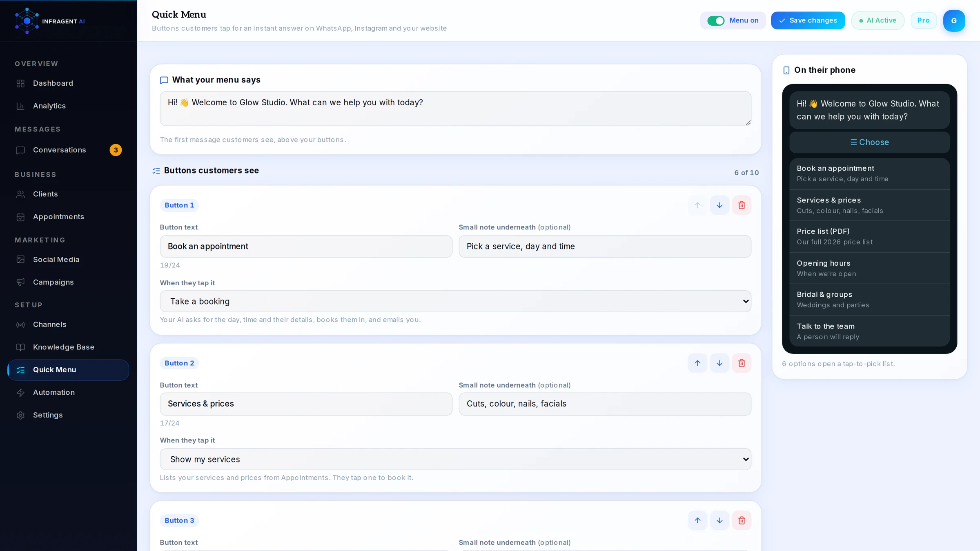980x551 pixels.
Task: Click the '6 of 10' button counter
Action: (x=746, y=173)
